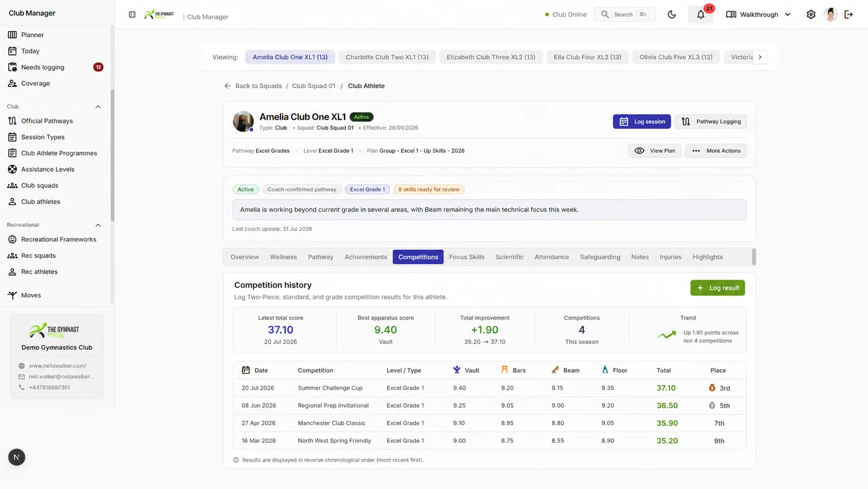Open notifications bell with 21 badge

(701, 15)
